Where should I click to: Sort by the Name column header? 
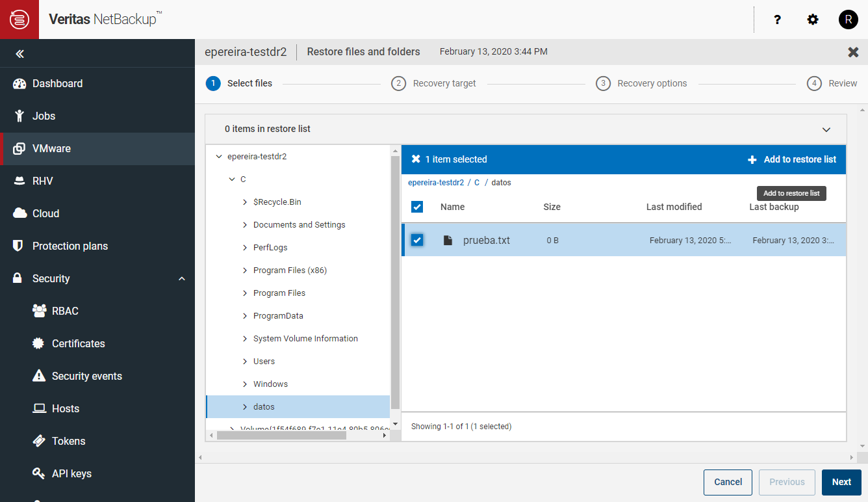pos(453,207)
